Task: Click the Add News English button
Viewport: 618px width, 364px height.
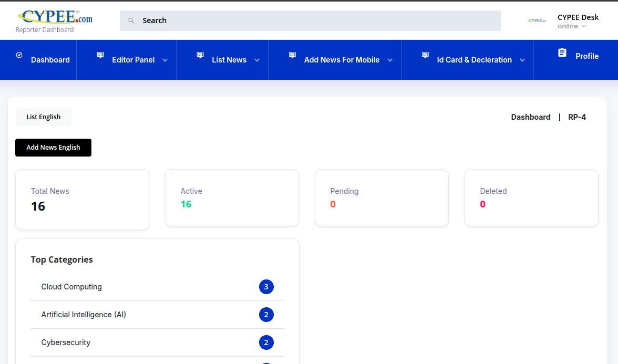Action: click(53, 147)
